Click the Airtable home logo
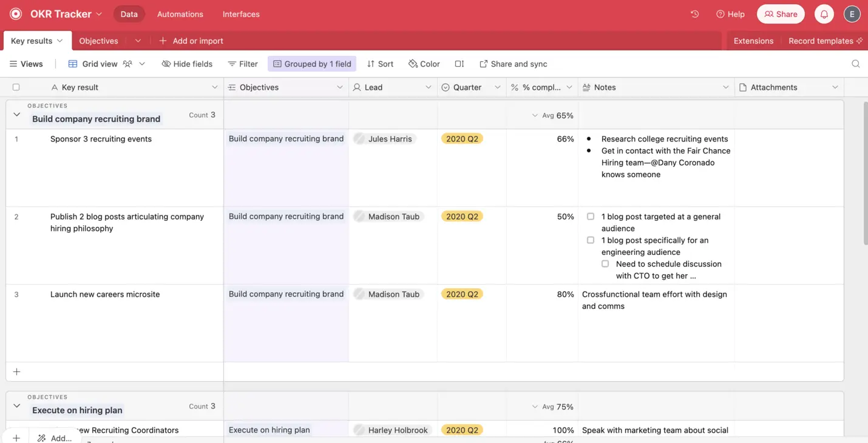Screen dimensions: 868x443 coord(16,14)
